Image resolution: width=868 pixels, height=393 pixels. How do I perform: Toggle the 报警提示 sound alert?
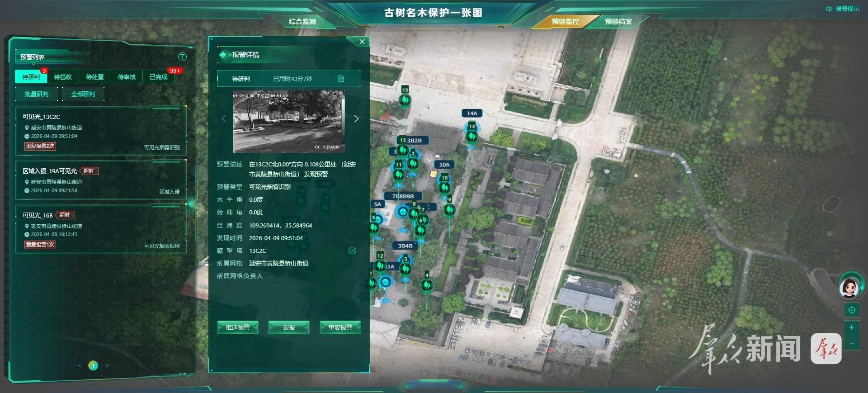point(843,9)
